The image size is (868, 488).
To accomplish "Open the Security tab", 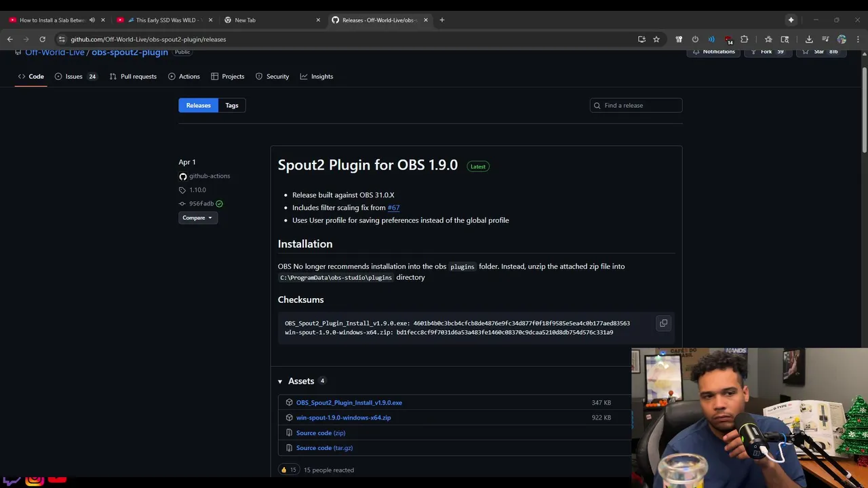I will [x=272, y=77].
